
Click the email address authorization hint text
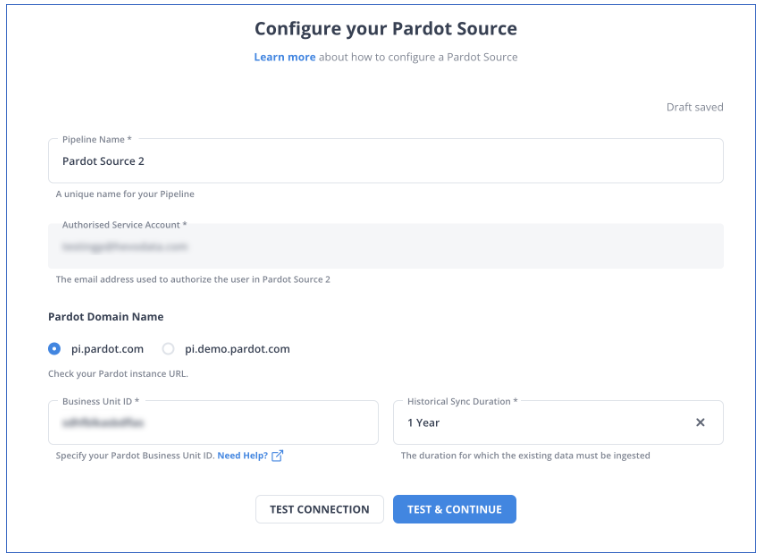coord(193,279)
